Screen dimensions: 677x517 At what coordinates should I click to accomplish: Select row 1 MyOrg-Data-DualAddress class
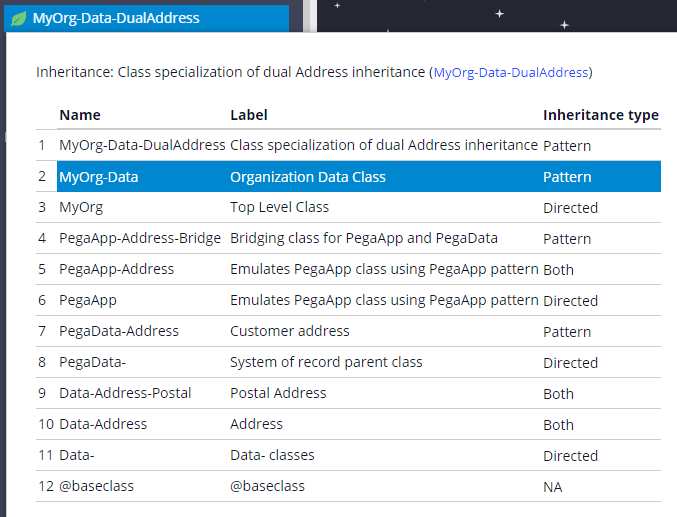(142, 145)
